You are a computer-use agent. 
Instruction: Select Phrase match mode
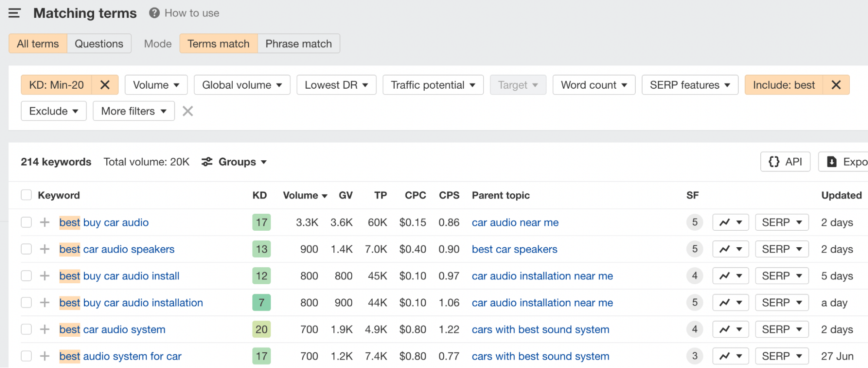click(299, 43)
